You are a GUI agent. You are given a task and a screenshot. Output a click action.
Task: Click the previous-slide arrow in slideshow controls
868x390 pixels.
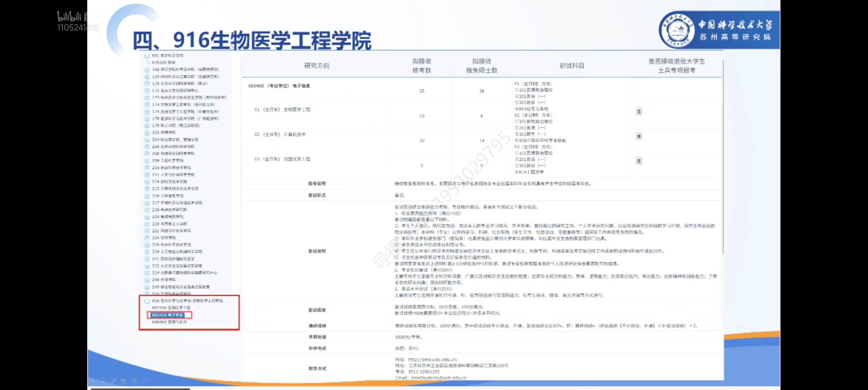[x=93, y=381]
